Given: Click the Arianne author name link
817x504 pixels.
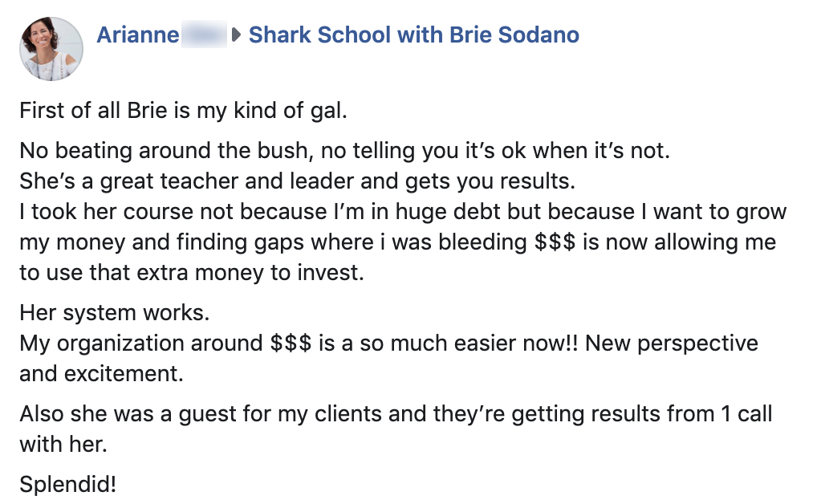Looking at the screenshot, I should 138,35.
